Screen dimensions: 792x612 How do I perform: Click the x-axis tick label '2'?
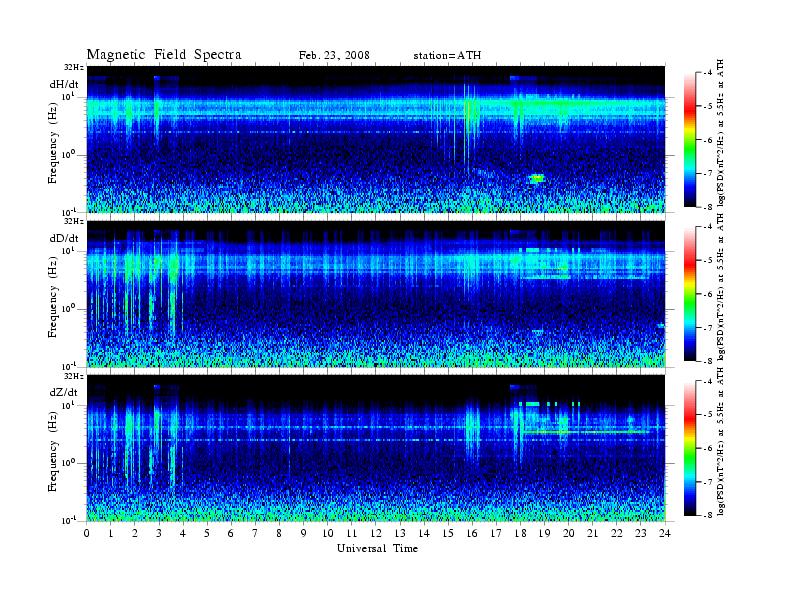tap(135, 533)
